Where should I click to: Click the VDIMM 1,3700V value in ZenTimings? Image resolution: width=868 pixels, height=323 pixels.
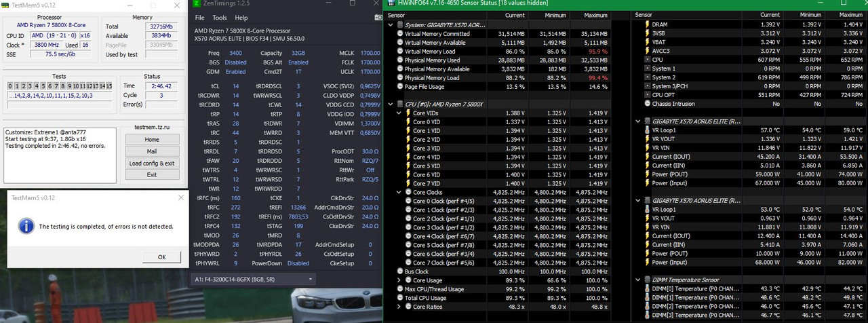[x=369, y=122]
